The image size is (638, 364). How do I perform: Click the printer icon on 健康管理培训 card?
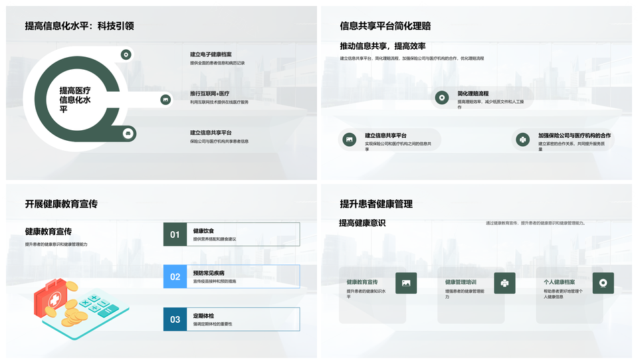(504, 283)
